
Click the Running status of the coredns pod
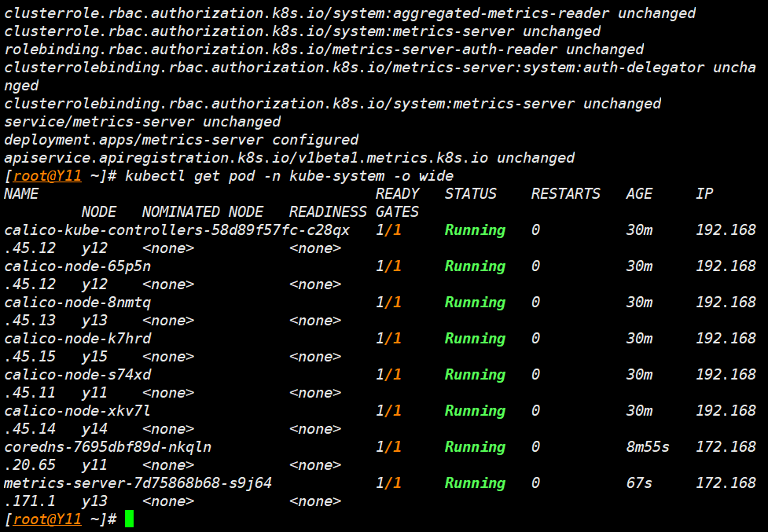tap(475, 447)
